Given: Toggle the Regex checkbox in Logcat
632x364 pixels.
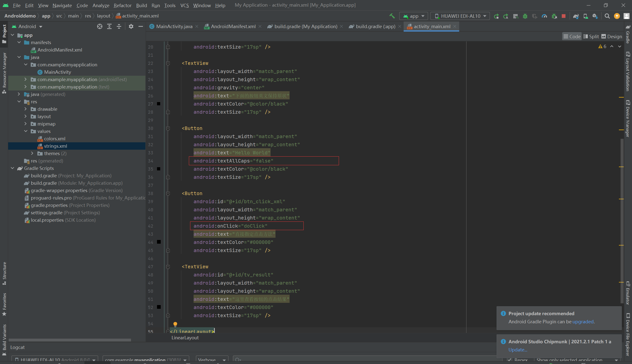Looking at the screenshot, I should point(509,360).
